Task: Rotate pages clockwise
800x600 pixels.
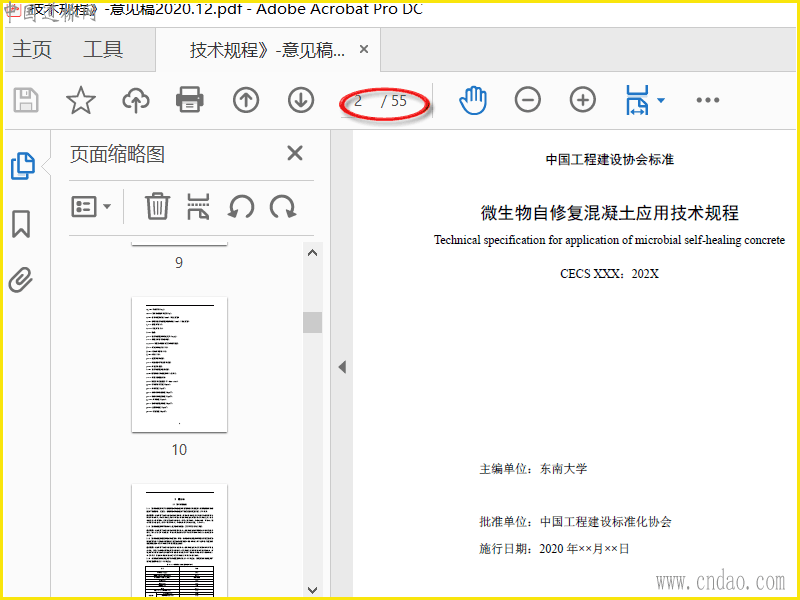Action: (283, 207)
